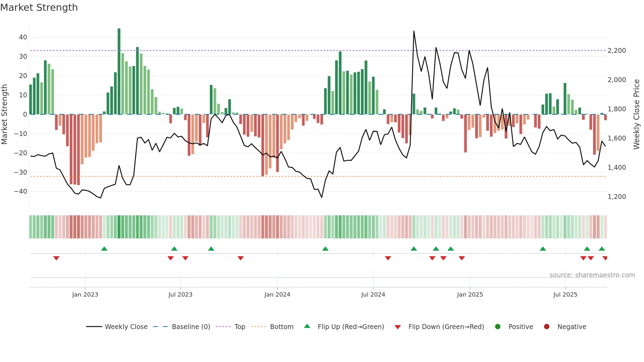The height and width of the screenshot is (362, 644).
Task: Click the Jan 2023 axis label
Action: tap(85, 294)
